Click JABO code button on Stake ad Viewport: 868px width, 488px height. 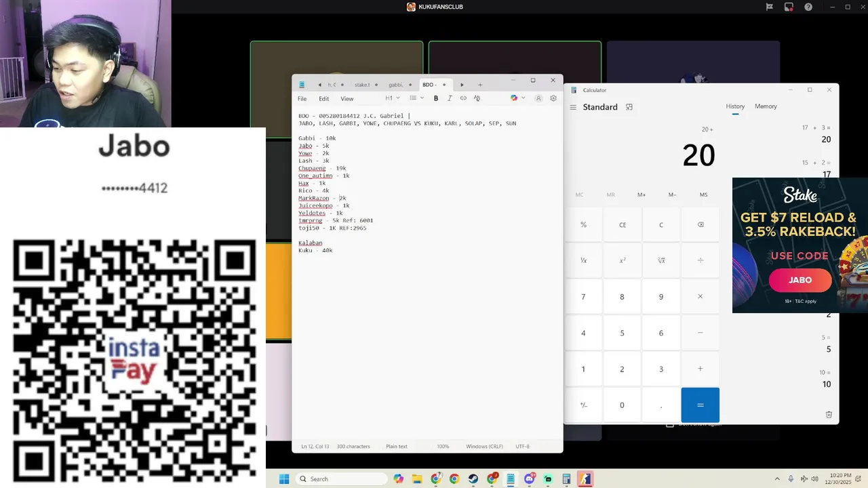pyautogui.click(x=800, y=280)
